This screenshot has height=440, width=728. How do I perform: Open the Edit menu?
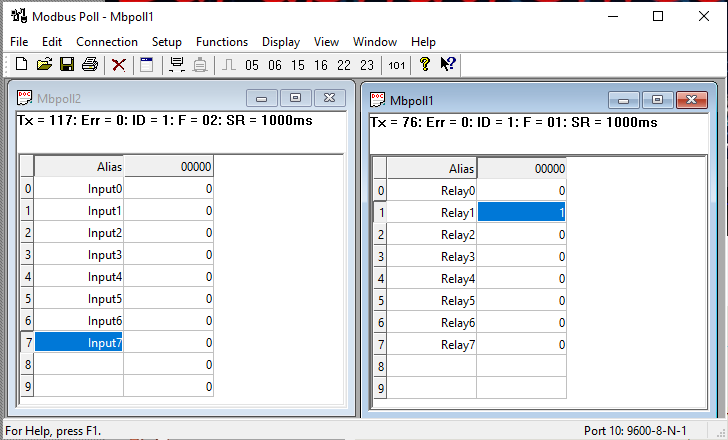click(x=52, y=42)
